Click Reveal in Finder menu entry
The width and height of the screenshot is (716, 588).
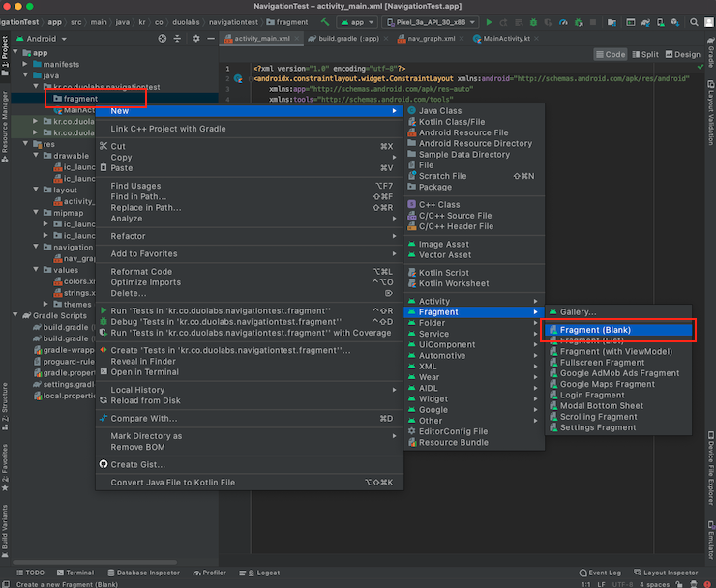[250, 361]
